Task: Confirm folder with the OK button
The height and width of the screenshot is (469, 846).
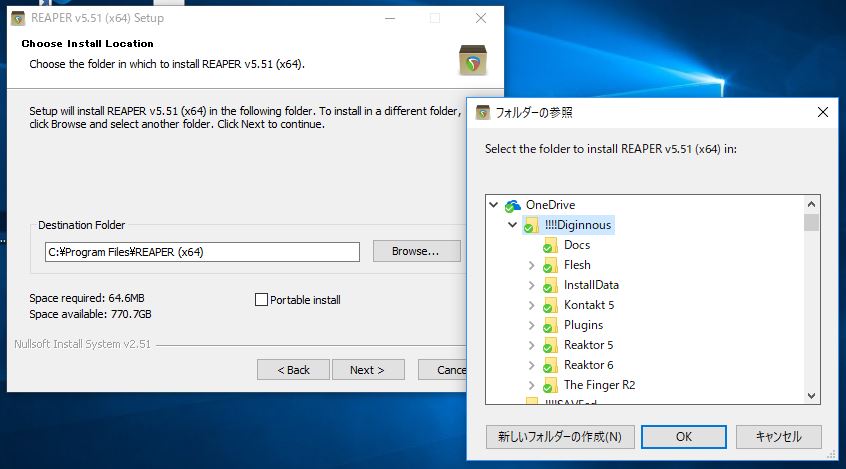Action: pos(684,437)
